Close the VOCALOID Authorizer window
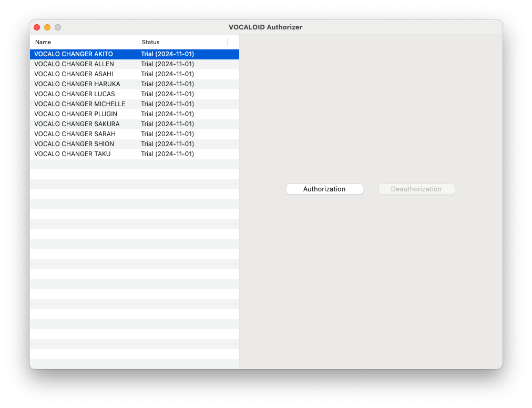Image resolution: width=532 pixels, height=408 pixels. coord(37,27)
